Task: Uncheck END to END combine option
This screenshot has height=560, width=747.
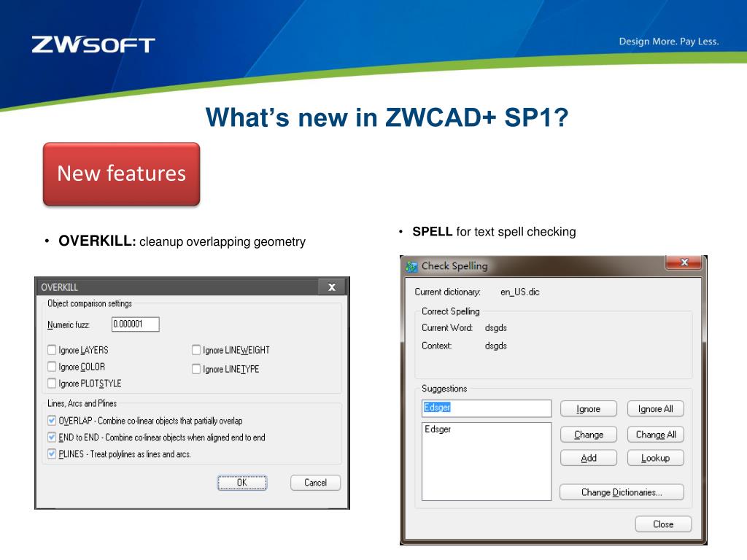Action: (52, 437)
